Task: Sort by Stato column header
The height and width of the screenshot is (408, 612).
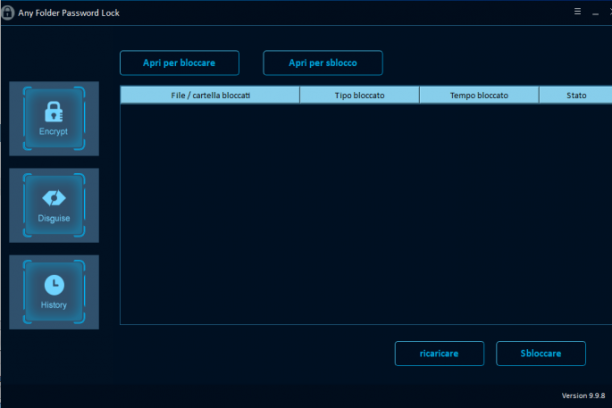Action: pos(576,95)
